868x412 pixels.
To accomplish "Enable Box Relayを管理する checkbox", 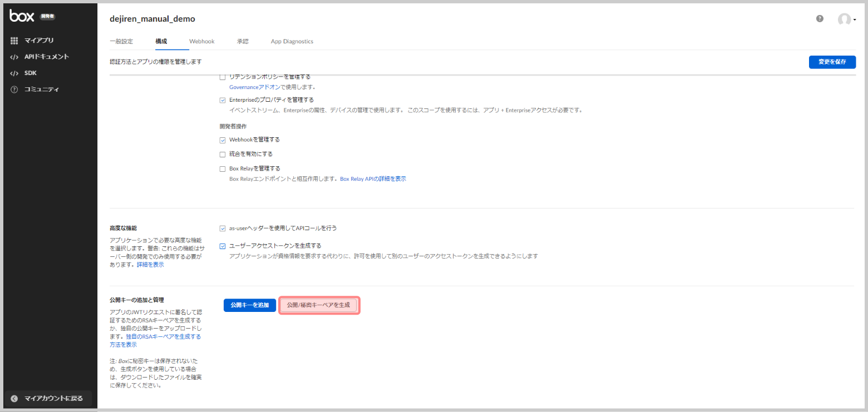I will [x=223, y=168].
